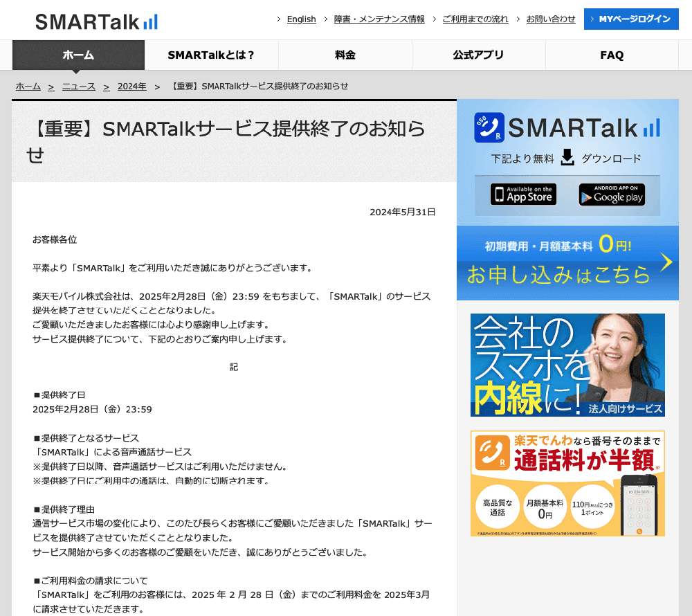Click the 会社のスマホを内線に banner
Viewport: 692px width, 616px height.
[567, 365]
